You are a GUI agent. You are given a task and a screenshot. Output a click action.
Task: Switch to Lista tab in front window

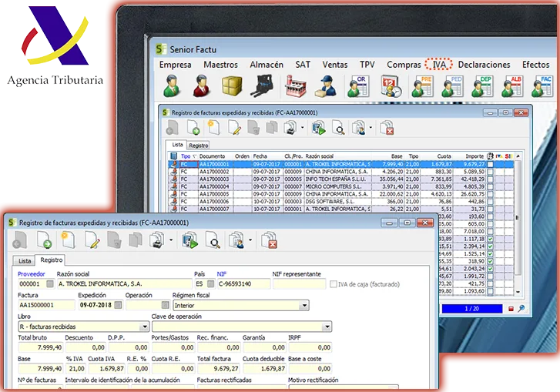click(25, 261)
